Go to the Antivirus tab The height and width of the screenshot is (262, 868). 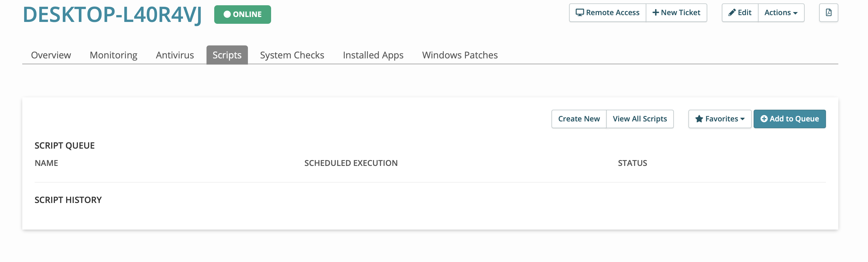point(175,55)
